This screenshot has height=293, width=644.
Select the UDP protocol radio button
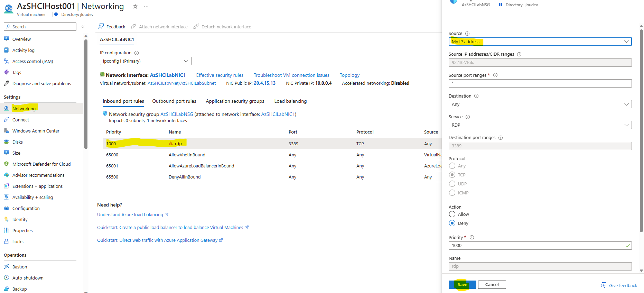[452, 184]
